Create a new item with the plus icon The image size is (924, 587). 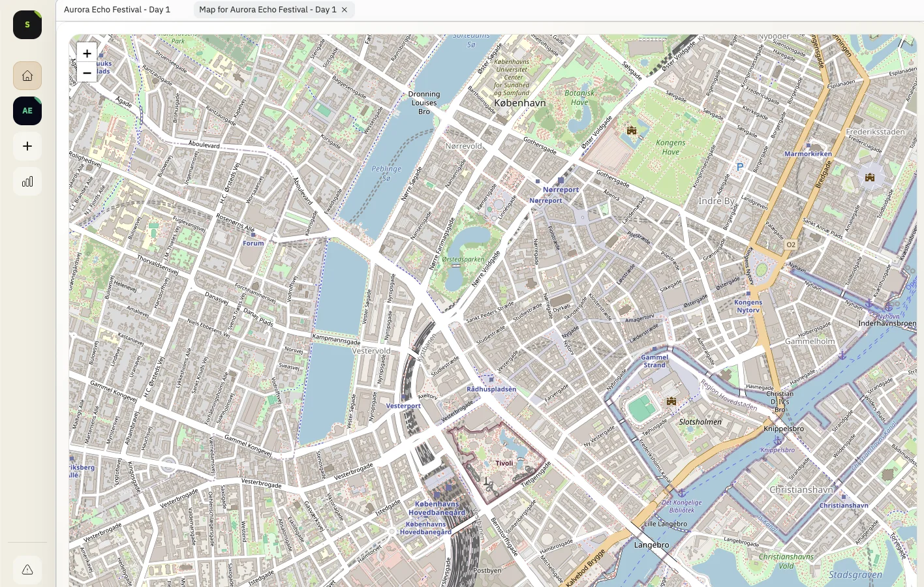(x=27, y=145)
